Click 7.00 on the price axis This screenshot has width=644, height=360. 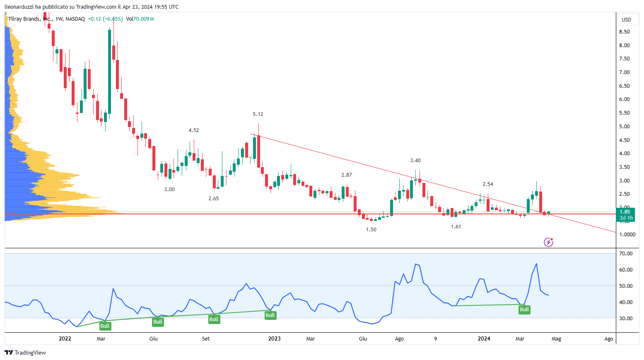pyautogui.click(x=625, y=72)
